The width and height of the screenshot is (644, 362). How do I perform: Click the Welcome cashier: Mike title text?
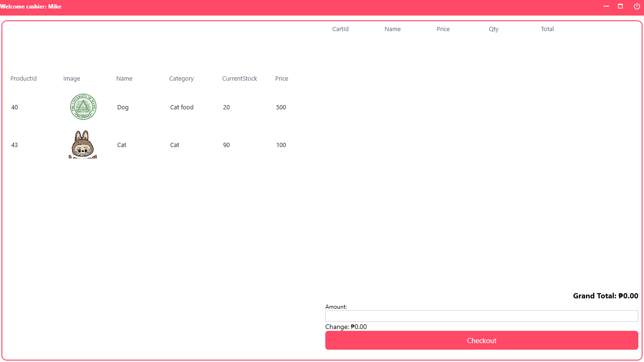(x=31, y=6)
